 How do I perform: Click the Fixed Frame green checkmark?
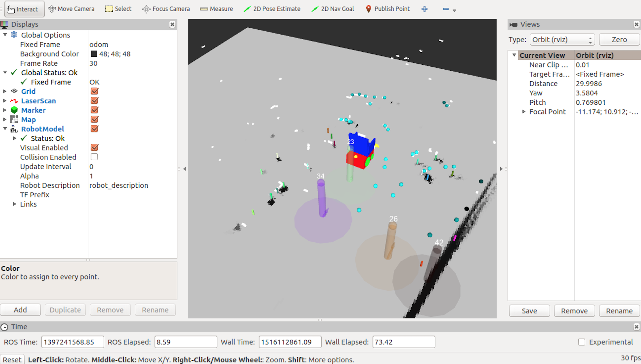pos(24,82)
